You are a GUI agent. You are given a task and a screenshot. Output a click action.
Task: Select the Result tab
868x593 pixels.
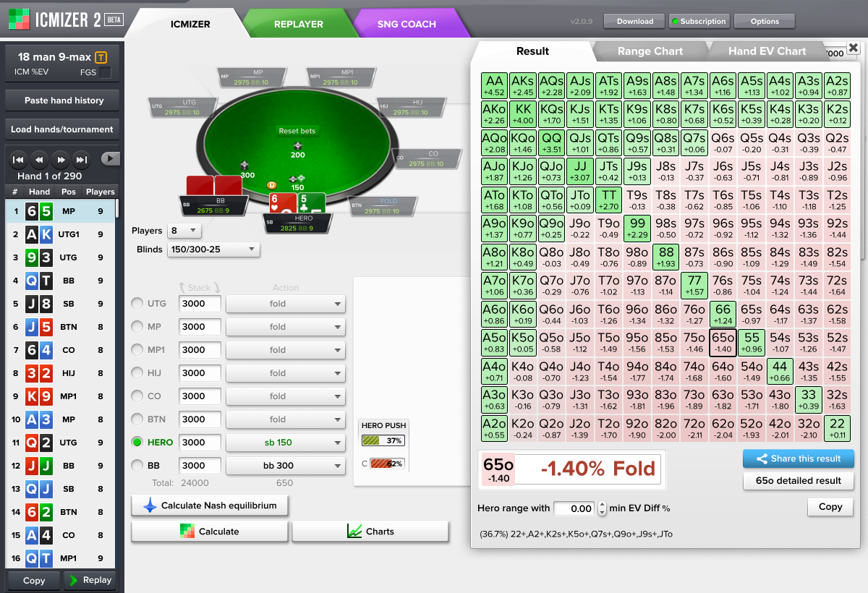532,51
